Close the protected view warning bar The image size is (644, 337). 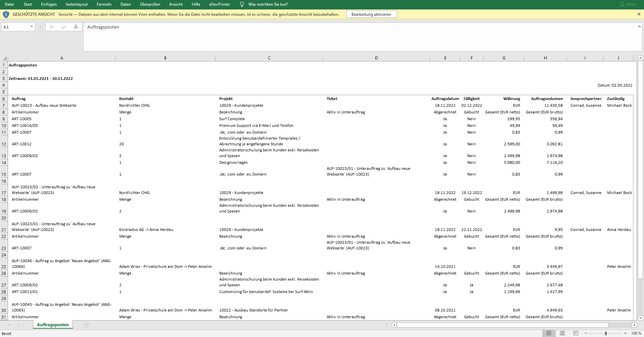639,14
